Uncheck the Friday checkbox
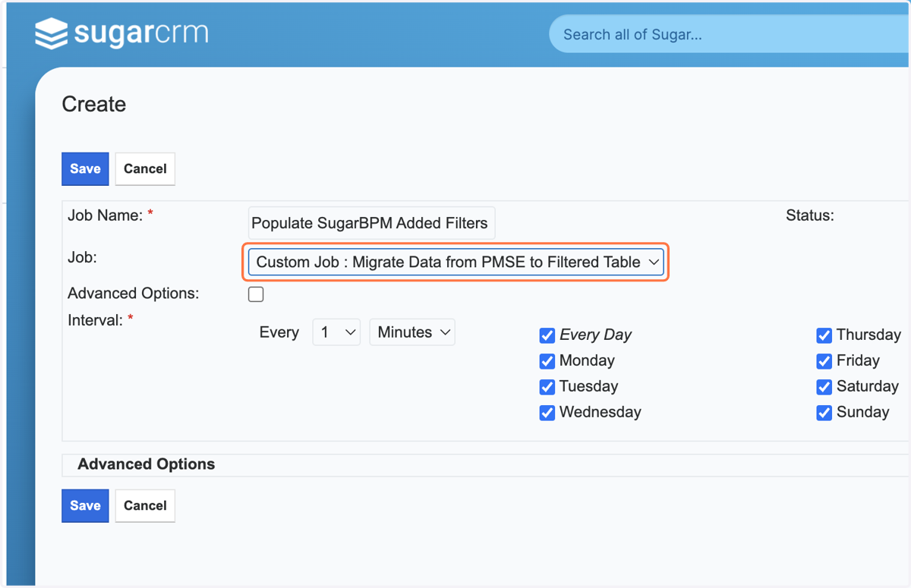Screen dimensions: 911x588 tap(824, 360)
